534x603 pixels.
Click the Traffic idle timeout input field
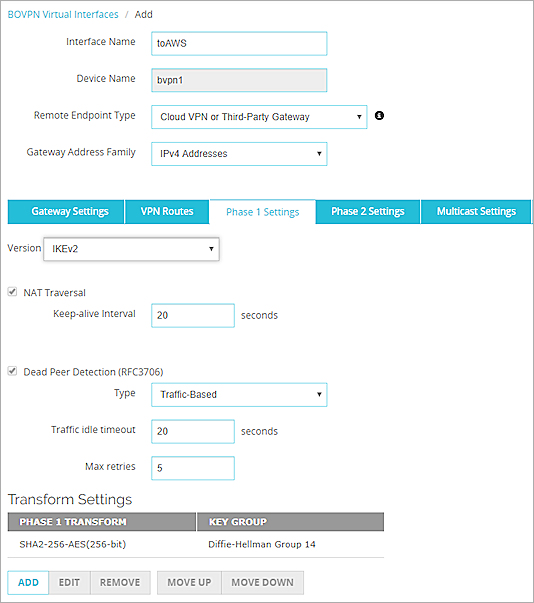pos(193,431)
